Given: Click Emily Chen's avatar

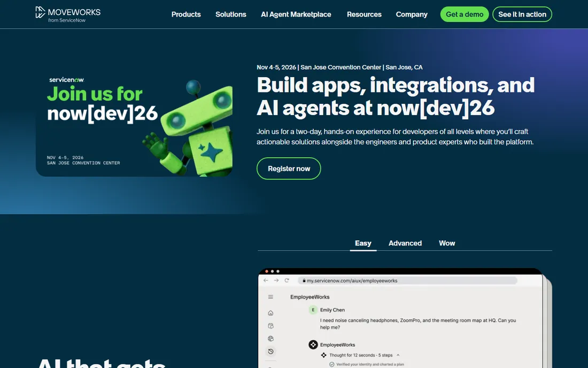Looking at the screenshot, I should (313, 310).
